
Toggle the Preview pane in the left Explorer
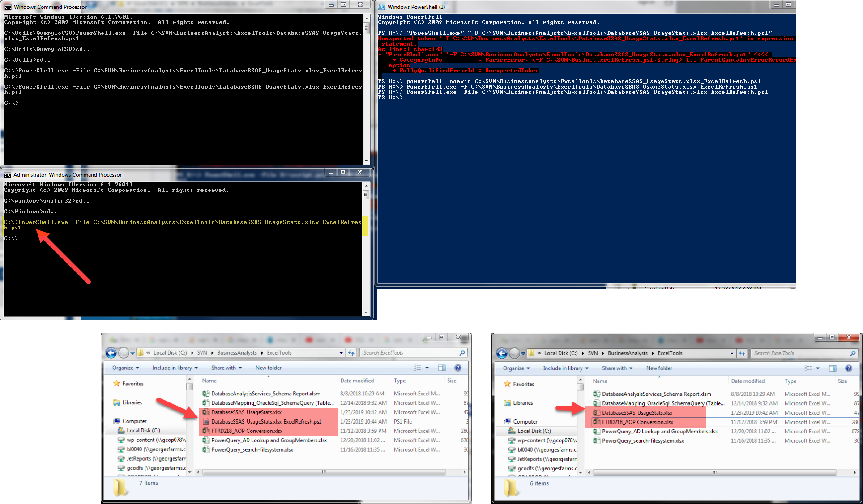(442, 368)
